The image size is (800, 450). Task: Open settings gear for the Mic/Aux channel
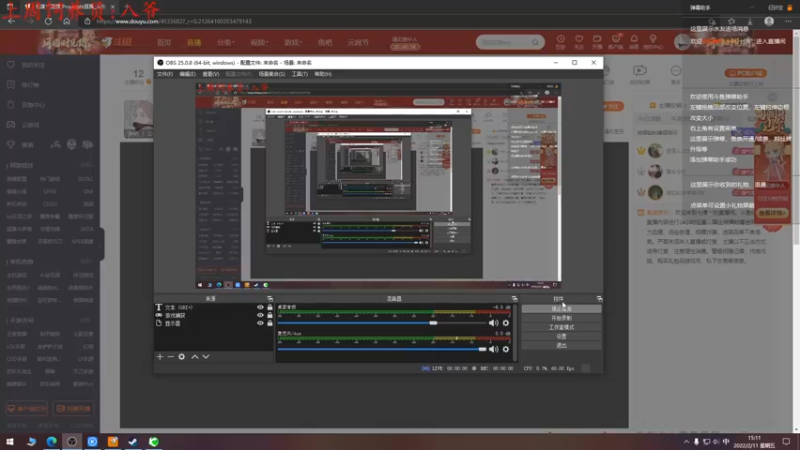(506, 349)
